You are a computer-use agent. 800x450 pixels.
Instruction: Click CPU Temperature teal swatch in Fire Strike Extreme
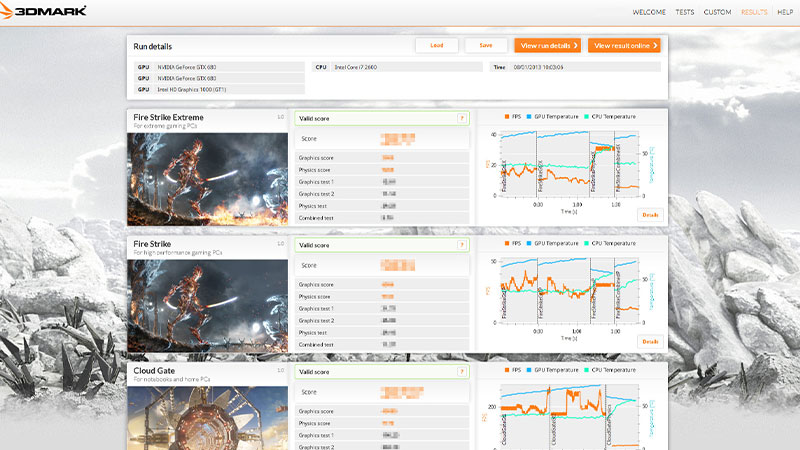586,117
